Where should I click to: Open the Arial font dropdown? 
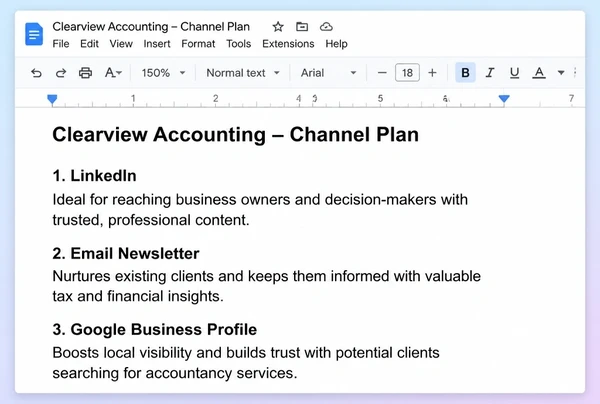click(x=328, y=73)
